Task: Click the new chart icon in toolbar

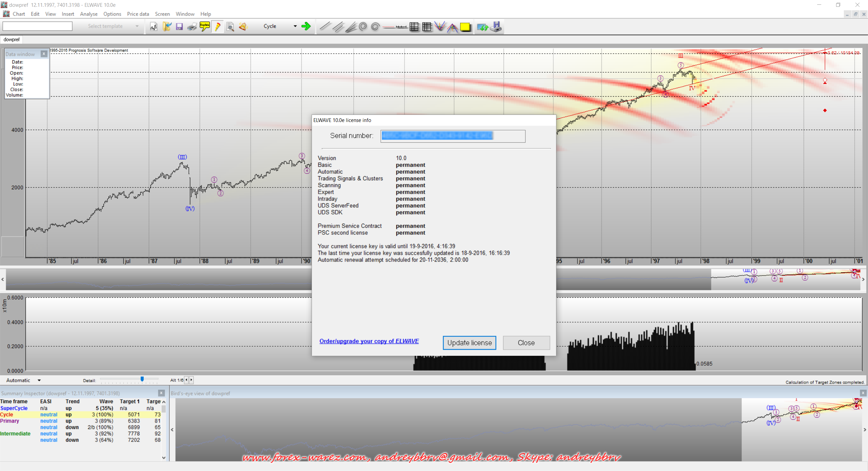Action: 154,26
